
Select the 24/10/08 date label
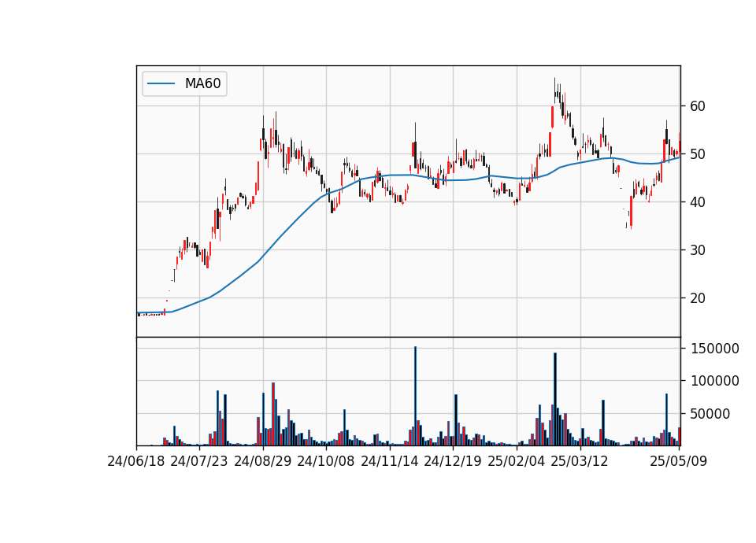326,461
